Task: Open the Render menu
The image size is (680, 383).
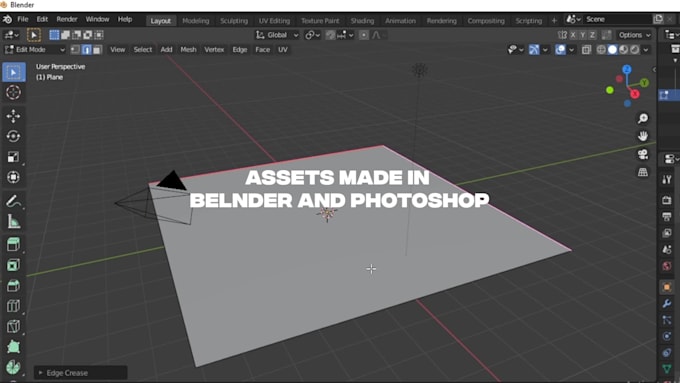Action: tap(67, 20)
